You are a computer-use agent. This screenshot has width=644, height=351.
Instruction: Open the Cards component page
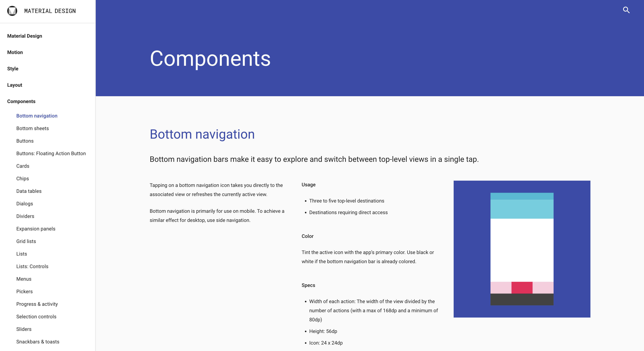point(22,166)
